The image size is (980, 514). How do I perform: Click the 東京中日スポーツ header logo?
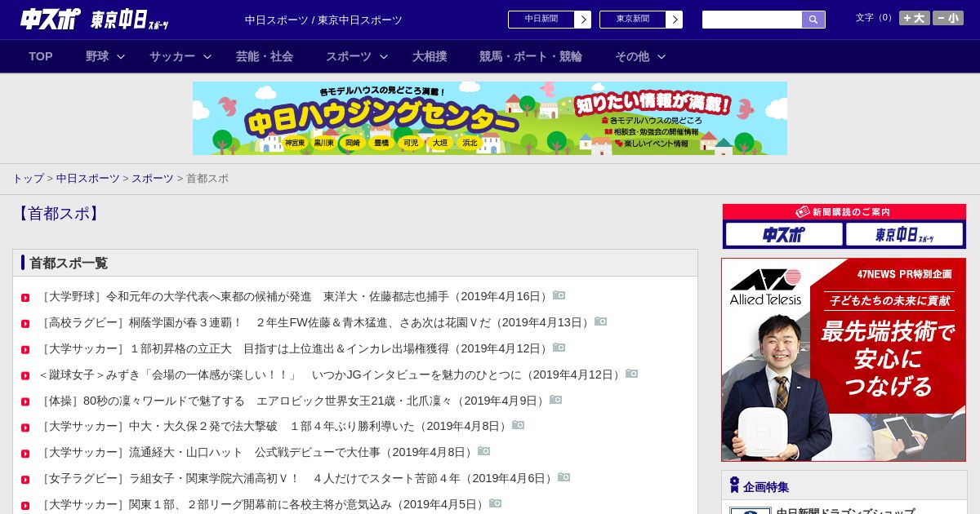click(x=130, y=20)
